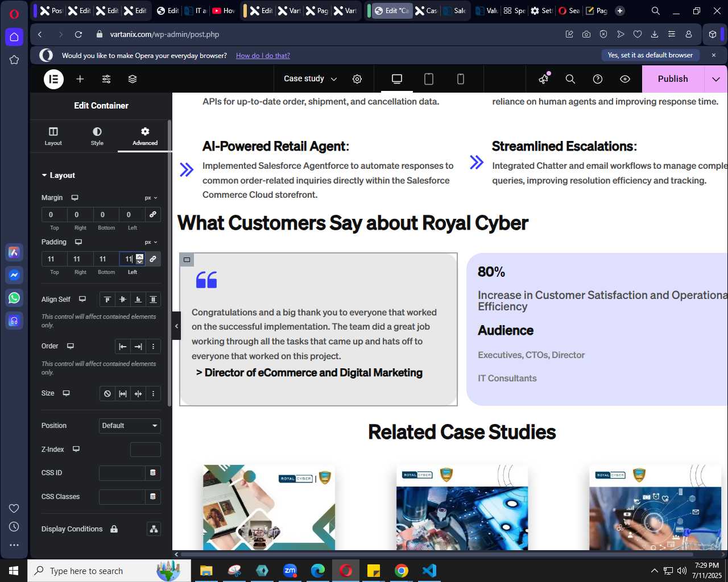Open the What's New megaphone icon
The width and height of the screenshot is (728, 582).
pos(544,79)
